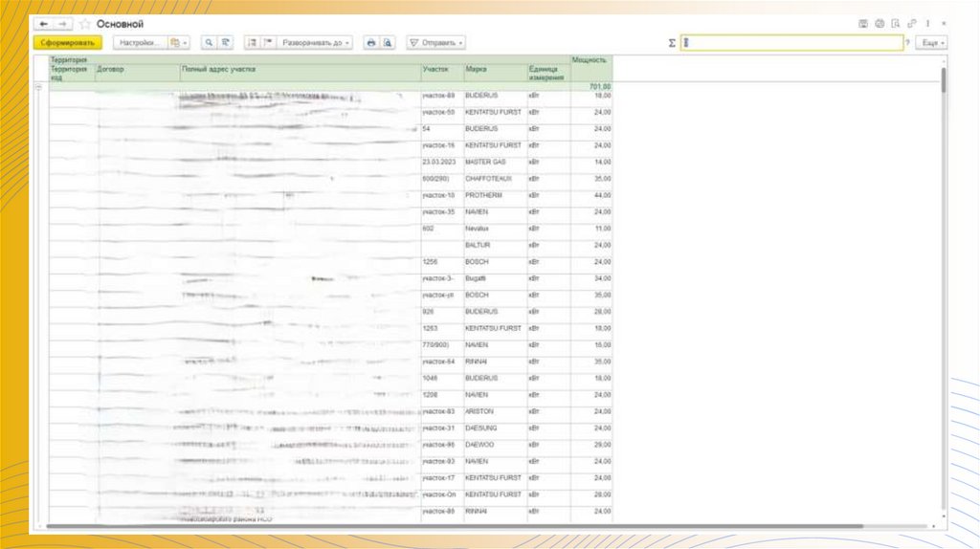
Task: Open the vertical dots more menu
Action: point(928,24)
